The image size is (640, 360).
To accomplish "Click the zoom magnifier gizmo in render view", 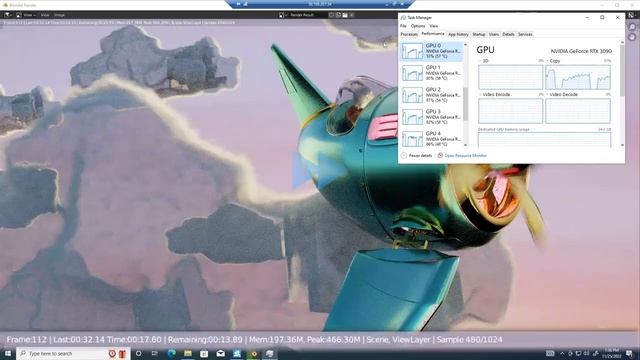I will pos(632,27).
